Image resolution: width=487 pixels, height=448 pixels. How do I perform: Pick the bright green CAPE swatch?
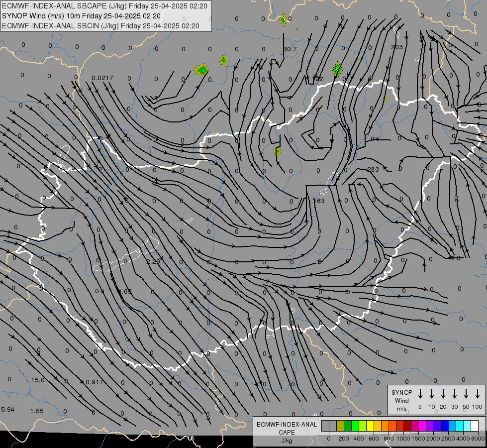click(x=355, y=426)
